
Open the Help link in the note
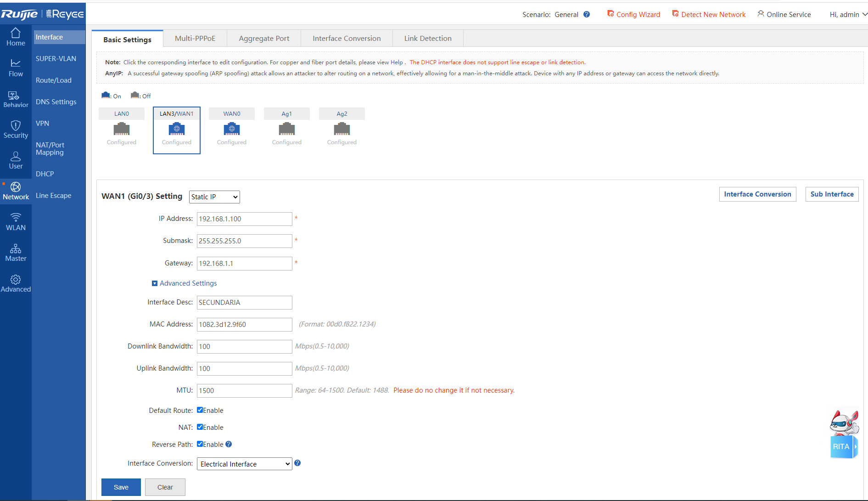coord(396,62)
